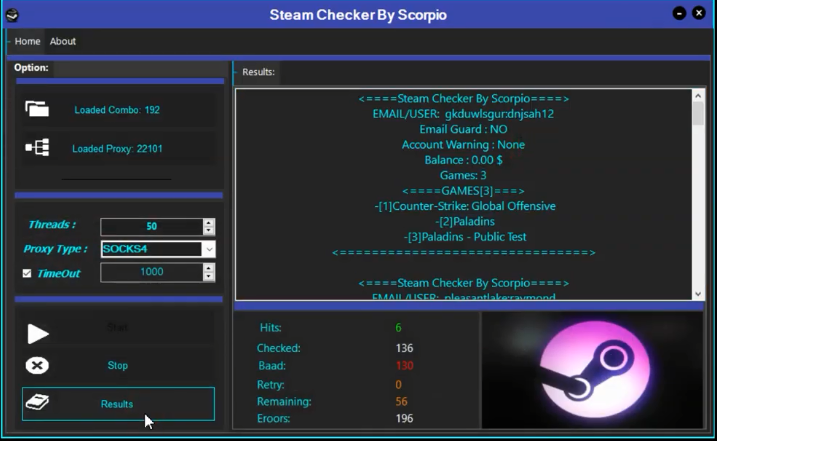Open the highlighted Results button

(x=118, y=404)
